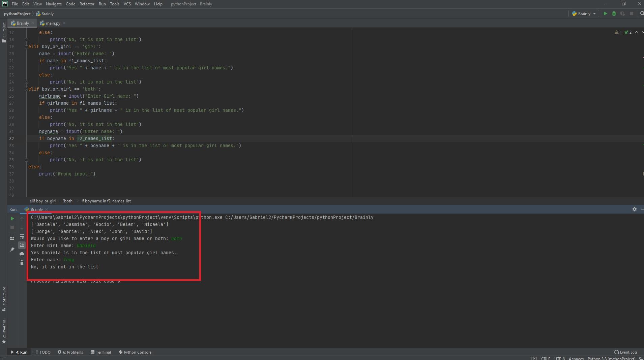Open Run panel settings gear
Screen dimensions: 644x360
(634, 209)
